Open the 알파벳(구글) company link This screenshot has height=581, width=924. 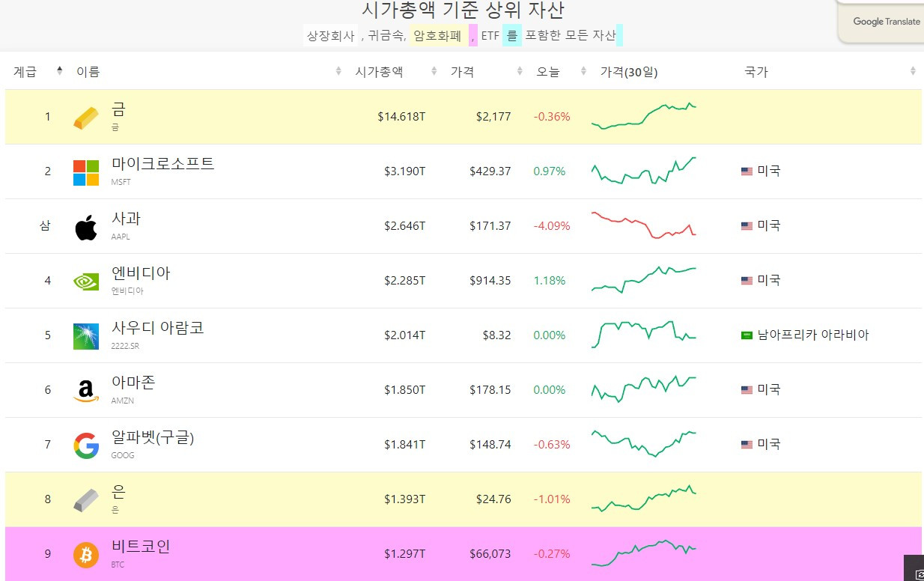pyautogui.click(x=153, y=437)
